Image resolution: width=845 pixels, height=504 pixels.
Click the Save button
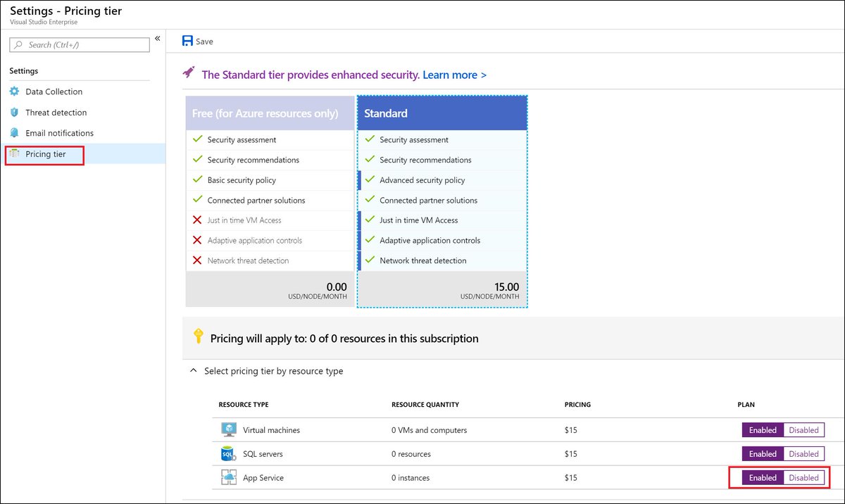tap(197, 41)
